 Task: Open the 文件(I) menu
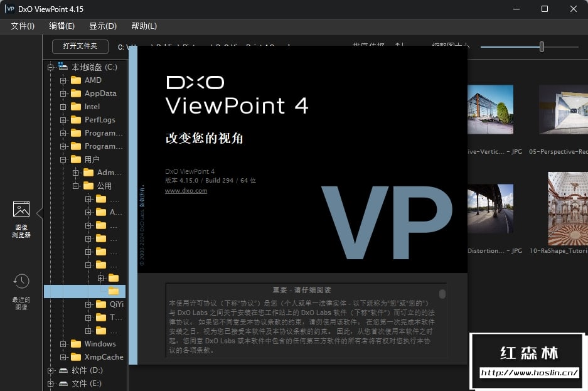click(23, 26)
